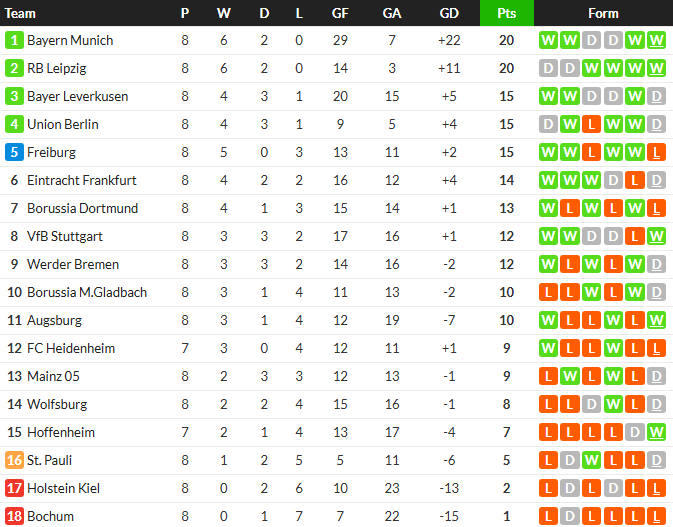673x527 pixels.
Task: Click the Union Berlin team name
Action: [x=63, y=125]
